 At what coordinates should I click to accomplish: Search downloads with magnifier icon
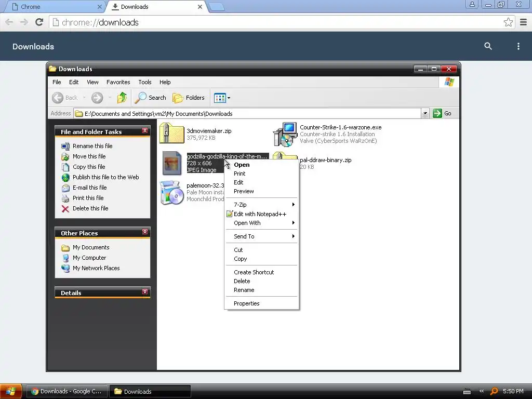[x=488, y=46]
